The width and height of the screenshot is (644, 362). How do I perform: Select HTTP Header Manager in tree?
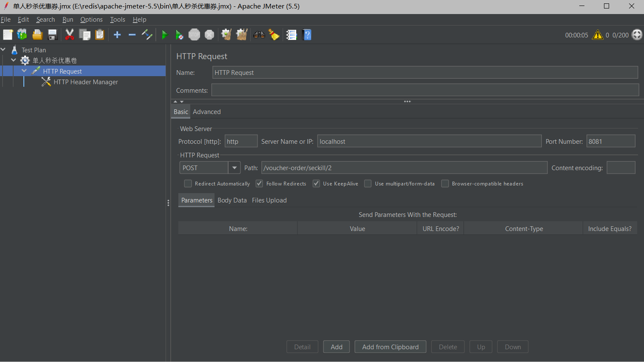point(86,82)
